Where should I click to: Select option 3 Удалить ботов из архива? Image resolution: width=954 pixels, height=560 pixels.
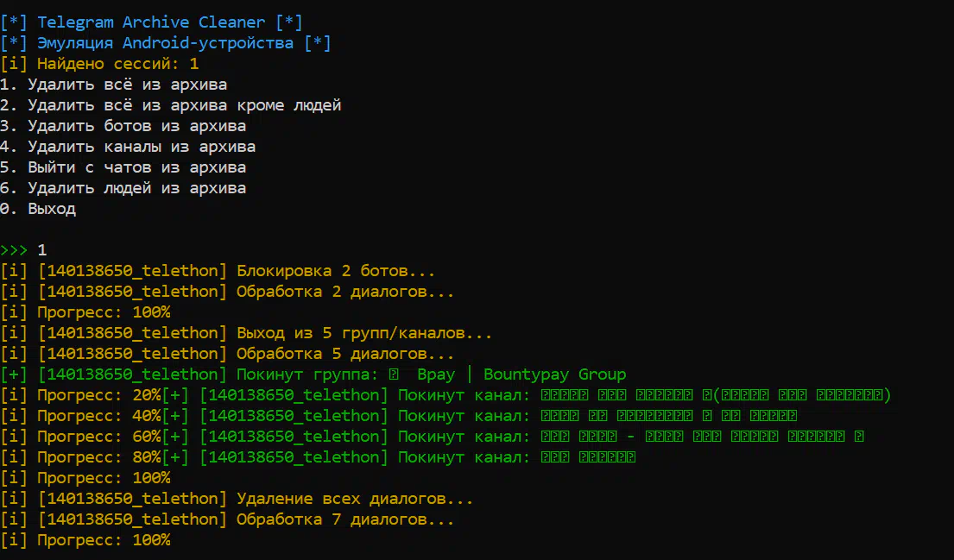123,126
